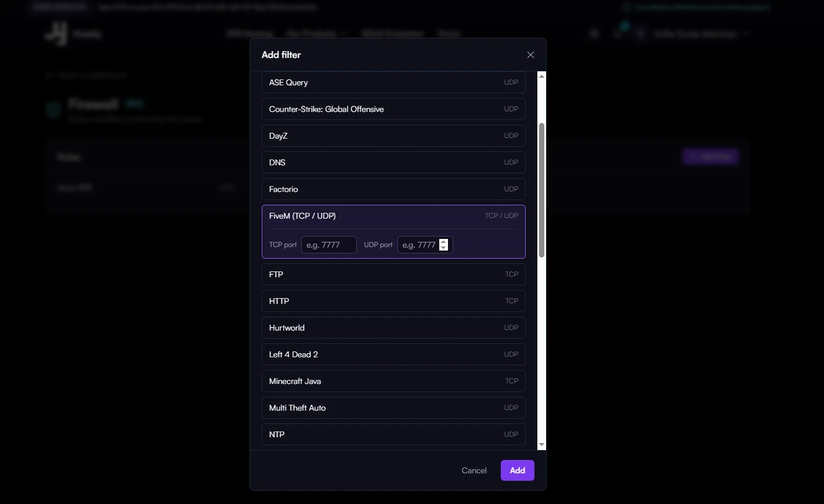The image size is (824, 504).
Task: Collapse the FiveM (TCP / UDP) filter
Action: (393, 216)
